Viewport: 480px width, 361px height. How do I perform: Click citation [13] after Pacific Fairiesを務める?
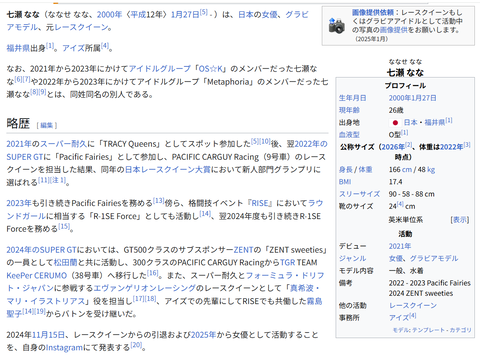pos(158,201)
